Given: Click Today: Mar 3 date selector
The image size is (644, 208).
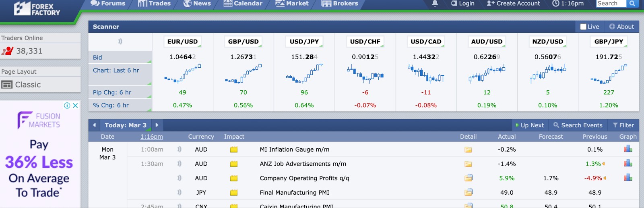Looking at the screenshot, I should pyautogui.click(x=126, y=125).
